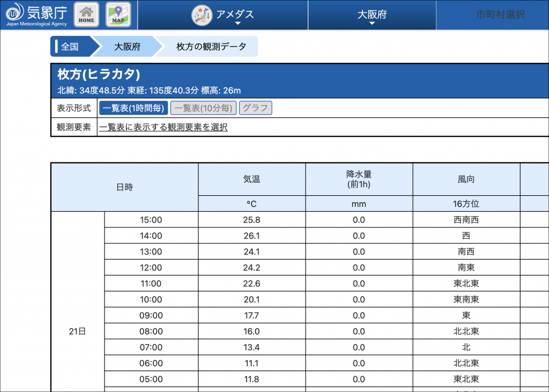Select 大阪府 in the breadcrumb trail

coord(127,47)
